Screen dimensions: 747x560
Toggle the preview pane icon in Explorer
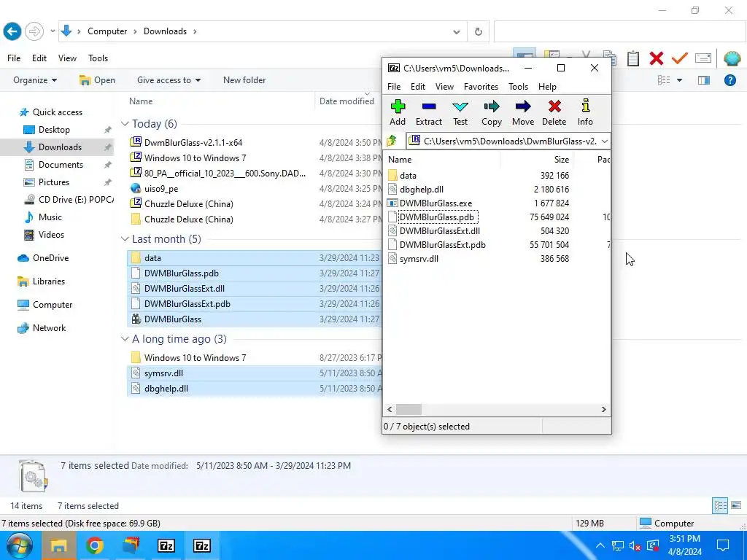click(x=704, y=80)
